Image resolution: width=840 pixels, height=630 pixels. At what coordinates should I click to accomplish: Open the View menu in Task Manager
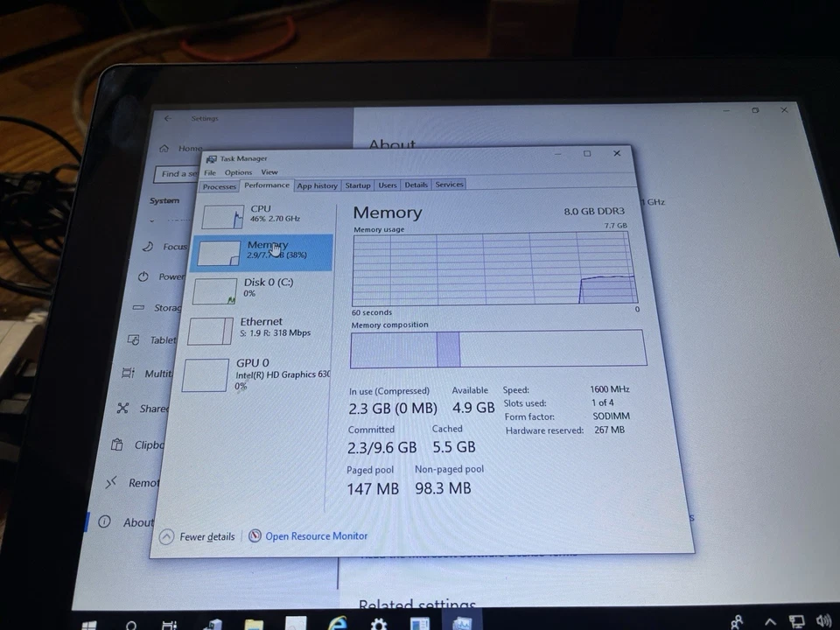coord(269,172)
